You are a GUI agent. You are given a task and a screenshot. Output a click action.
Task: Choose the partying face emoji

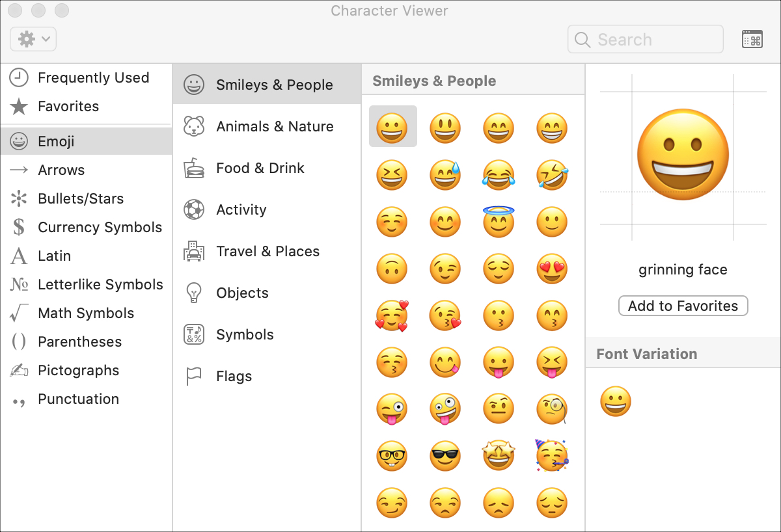tap(552, 455)
